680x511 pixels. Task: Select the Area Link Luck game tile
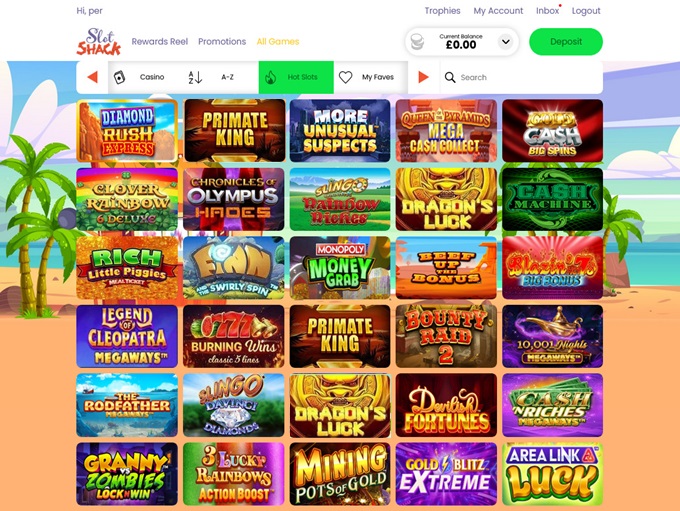tap(552, 474)
